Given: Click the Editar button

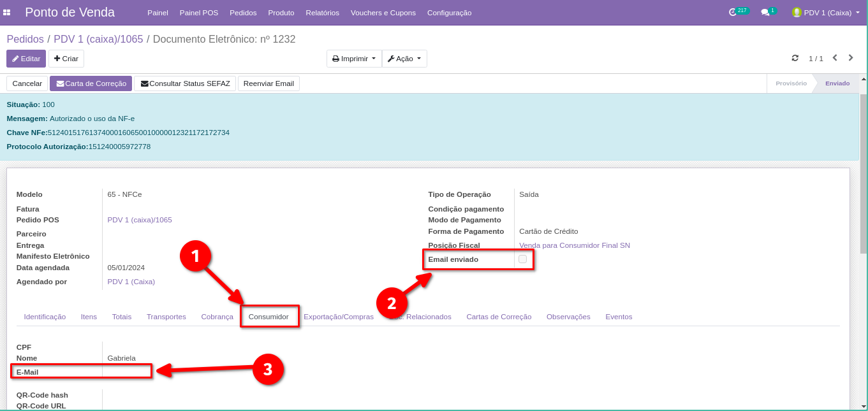Looking at the screenshot, I should 26,59.
